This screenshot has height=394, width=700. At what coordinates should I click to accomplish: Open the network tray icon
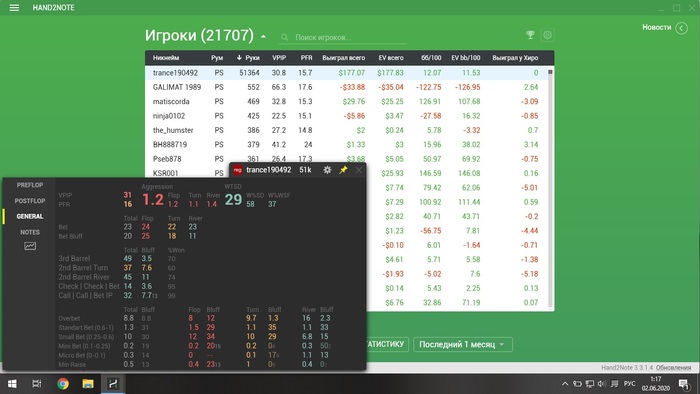[590, 384]
